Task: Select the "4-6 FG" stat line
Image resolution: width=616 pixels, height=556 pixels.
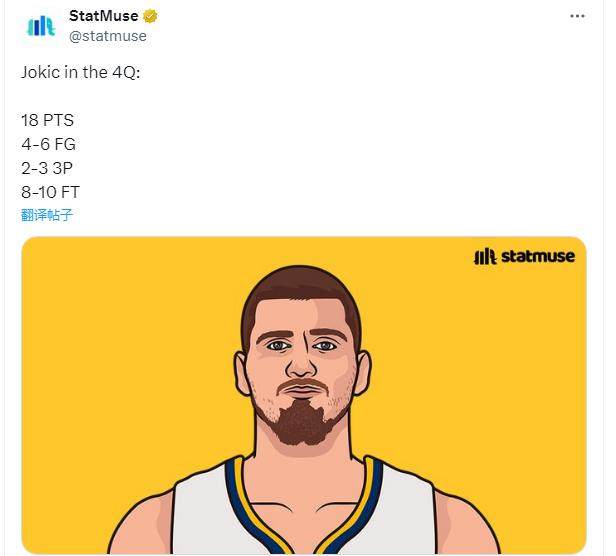Action: [48, 144]
